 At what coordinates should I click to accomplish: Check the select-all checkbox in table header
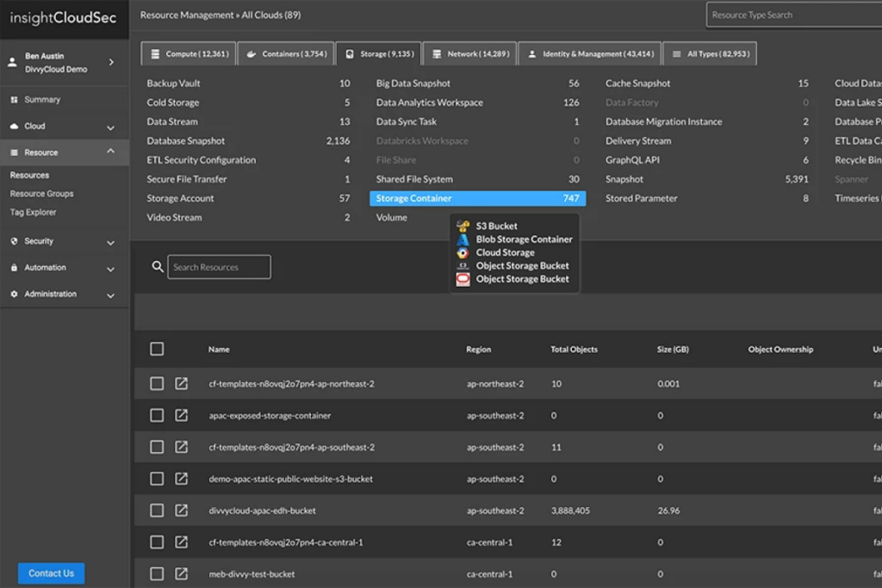tap(157, 349)
